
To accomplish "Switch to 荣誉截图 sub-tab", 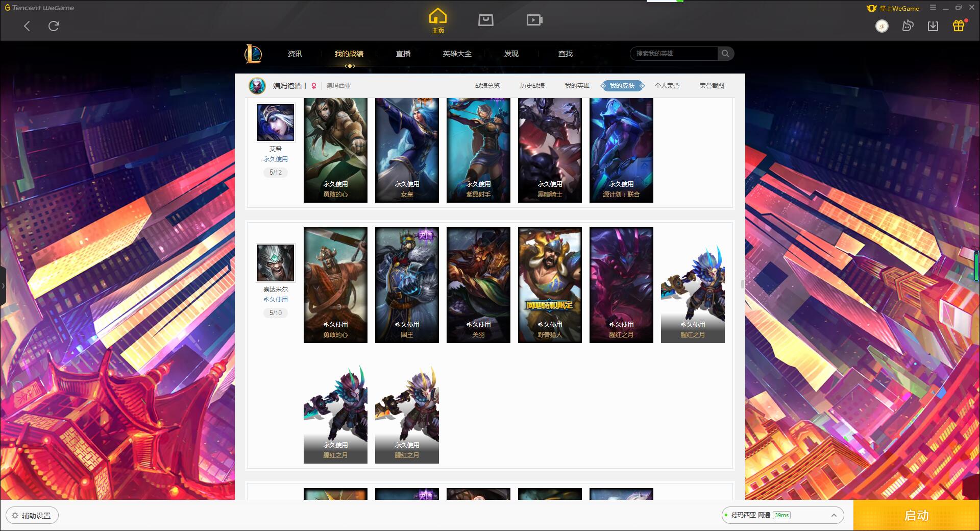I will (712, 86).
